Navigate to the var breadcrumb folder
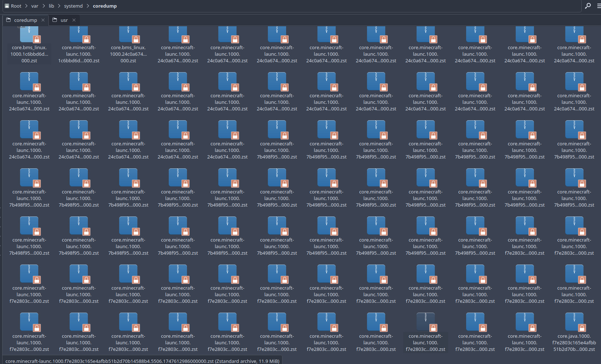The width and height of the screenshot is (601, 364). [x=35, y=6]
